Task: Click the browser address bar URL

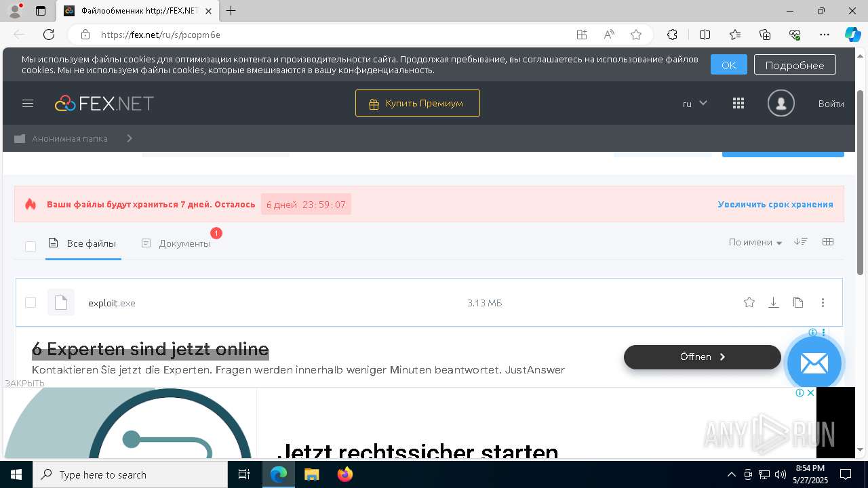Action: coord(161,35)
